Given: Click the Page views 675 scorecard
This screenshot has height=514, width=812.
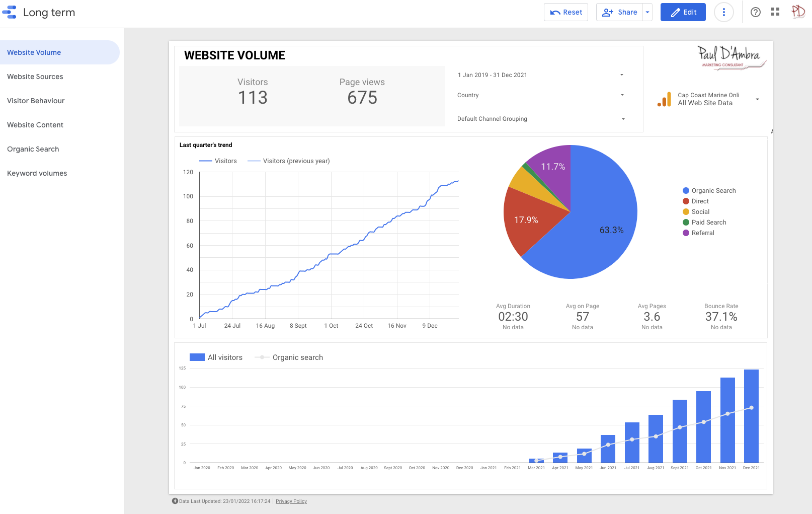Looking at the screenshot, I should pos(362,92).
